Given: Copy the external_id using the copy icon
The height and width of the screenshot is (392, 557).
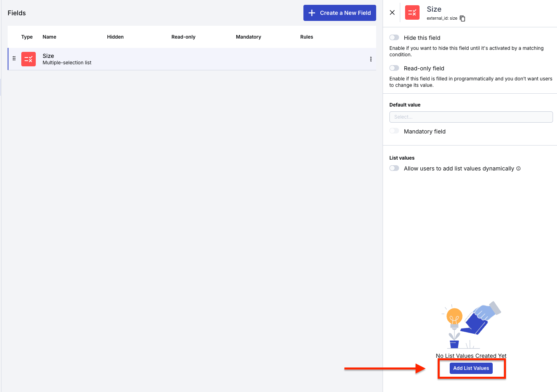Looking at the screenshot, I should click(x=462, y=18).
